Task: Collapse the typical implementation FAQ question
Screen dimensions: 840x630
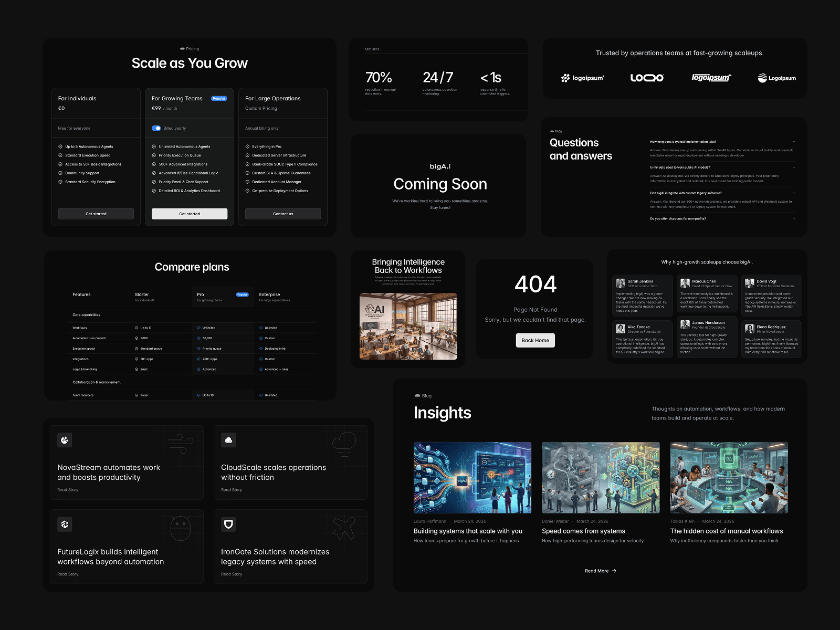Action: 723,142
